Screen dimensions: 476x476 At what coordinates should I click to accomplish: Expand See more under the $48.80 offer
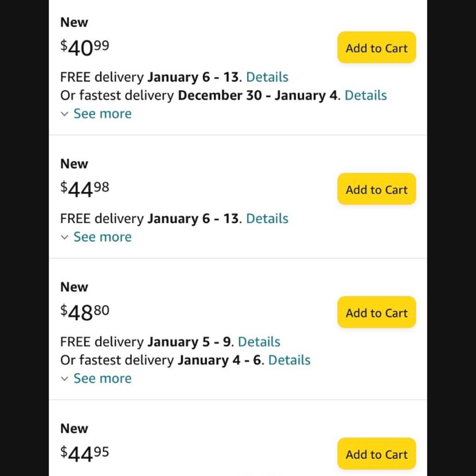pos(102,378)
